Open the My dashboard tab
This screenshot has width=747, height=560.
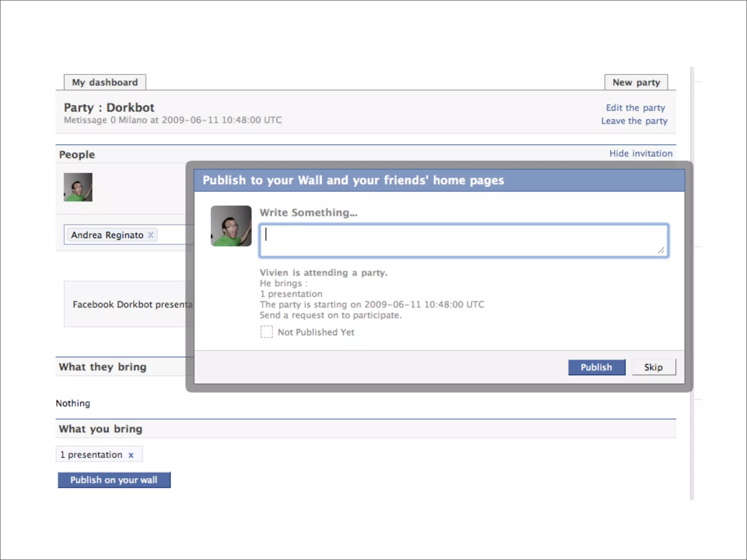click(105, 82)
